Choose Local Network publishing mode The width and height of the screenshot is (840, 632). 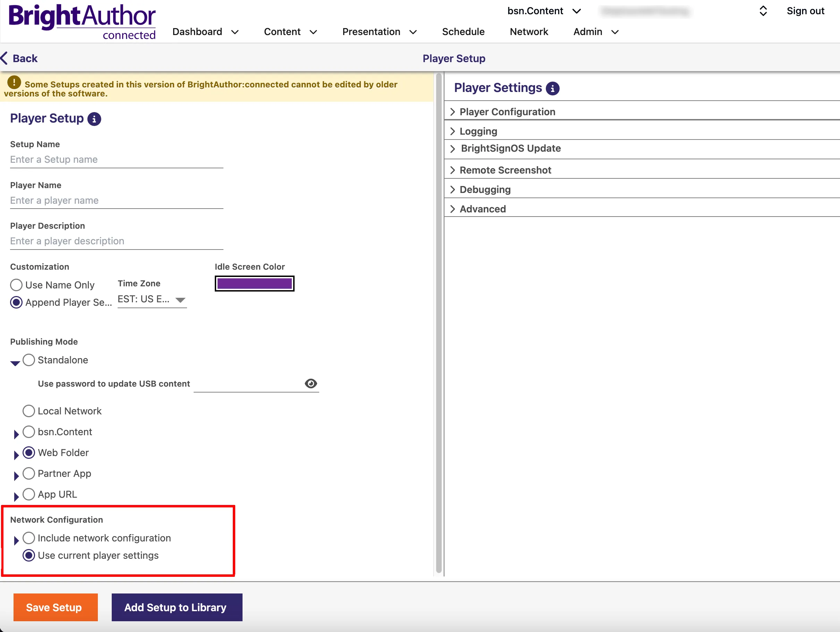(x=29, y=411)
